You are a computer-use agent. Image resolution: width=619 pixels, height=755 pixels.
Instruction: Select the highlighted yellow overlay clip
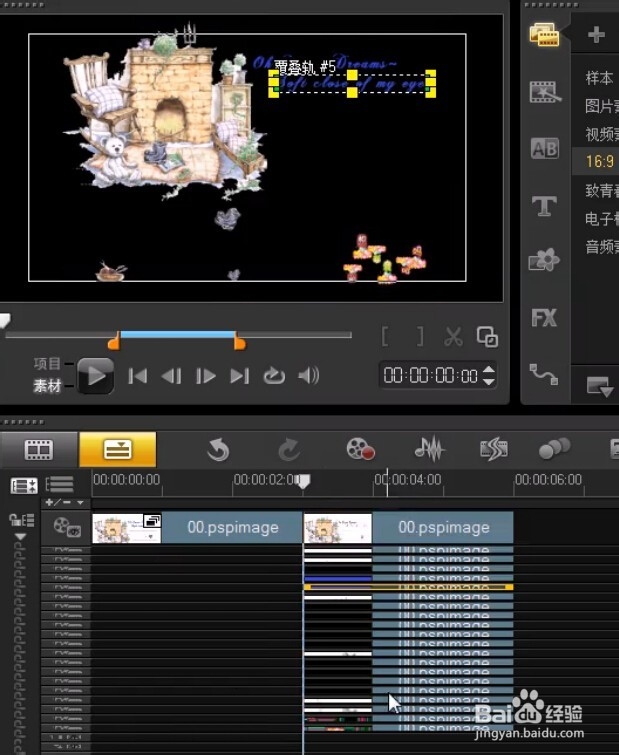409,587
